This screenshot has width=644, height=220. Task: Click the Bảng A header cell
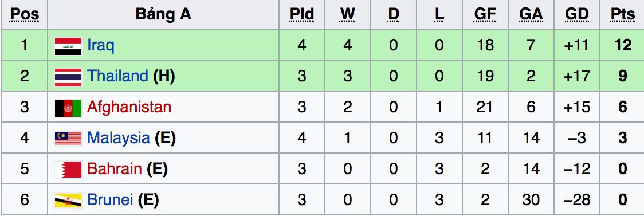163,14
